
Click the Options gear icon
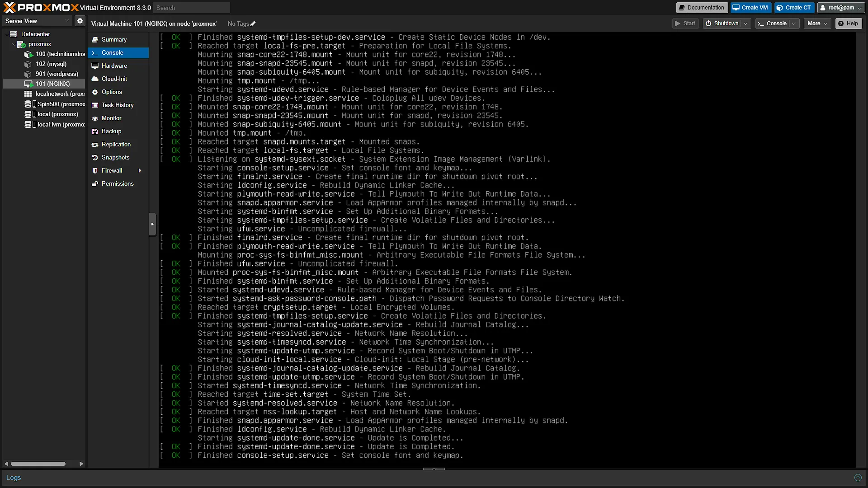(95, 92)
